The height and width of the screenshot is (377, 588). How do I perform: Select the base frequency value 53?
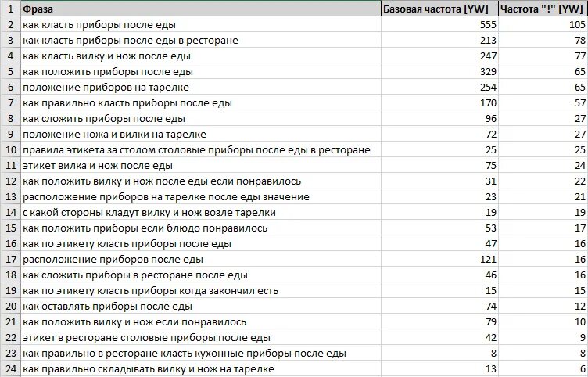(x=491, y=228)
